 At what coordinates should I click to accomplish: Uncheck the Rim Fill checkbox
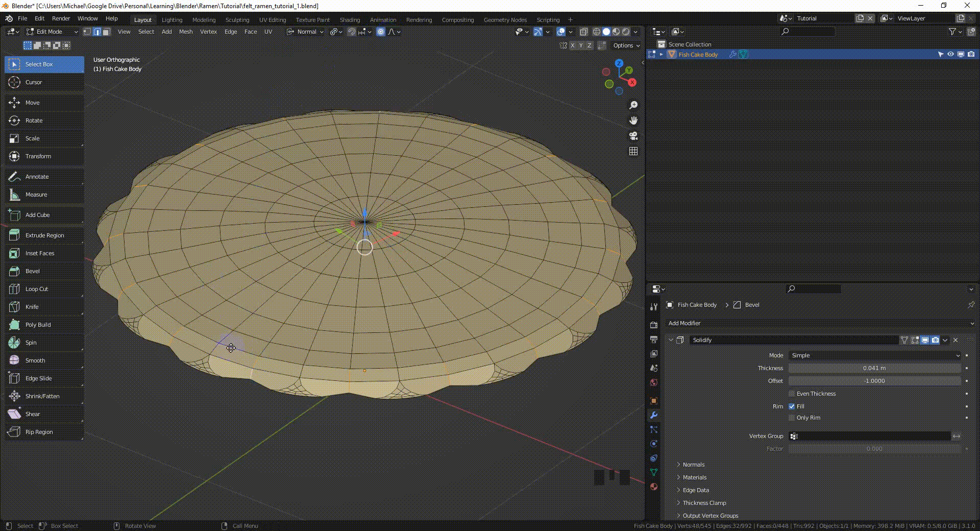792,406
